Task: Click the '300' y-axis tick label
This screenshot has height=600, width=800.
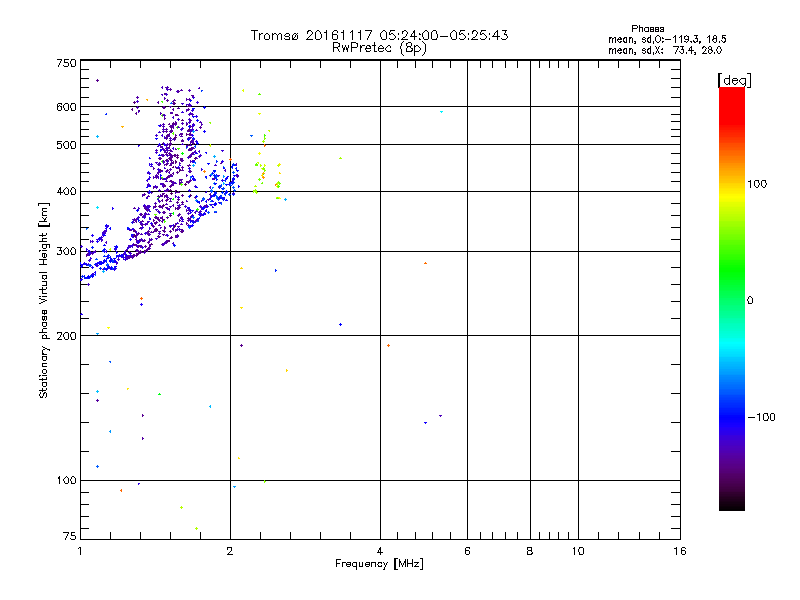Action: point(66,252)
